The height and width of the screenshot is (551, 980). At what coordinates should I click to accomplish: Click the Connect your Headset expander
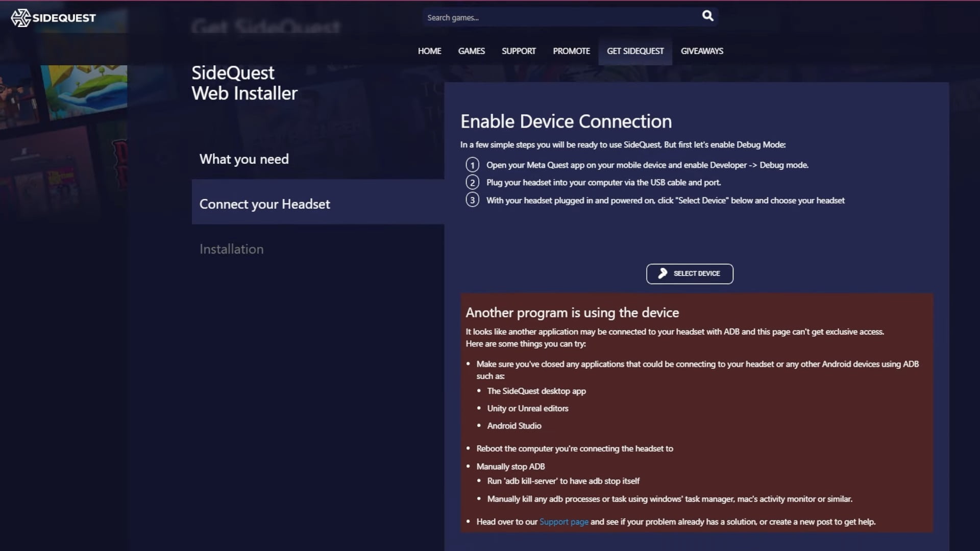[264, 203]
